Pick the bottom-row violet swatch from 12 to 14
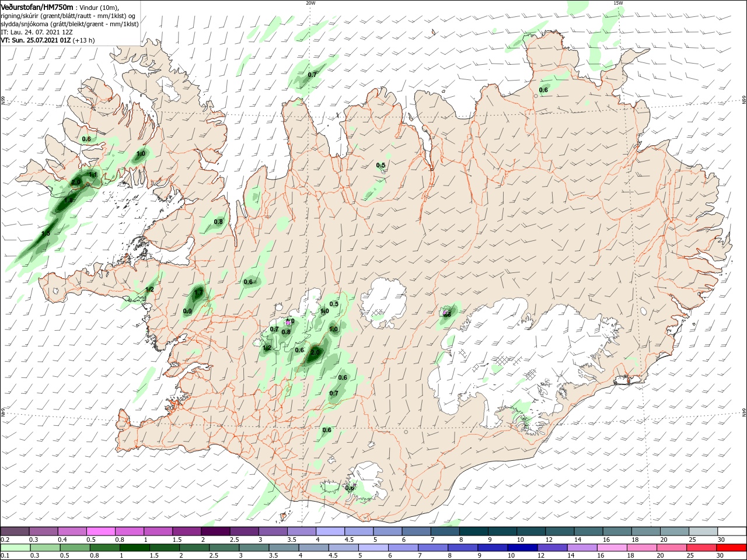747x560 pixels. [x=553, y=548]
